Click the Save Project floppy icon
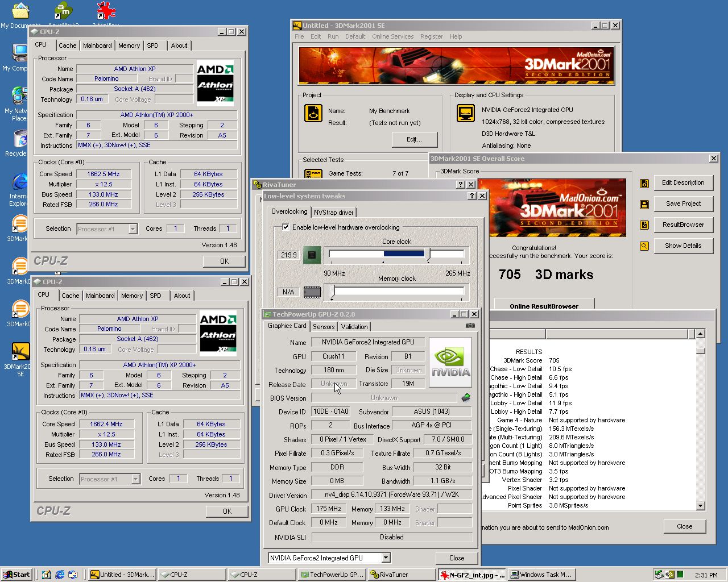728x582 pixels. 644,204
